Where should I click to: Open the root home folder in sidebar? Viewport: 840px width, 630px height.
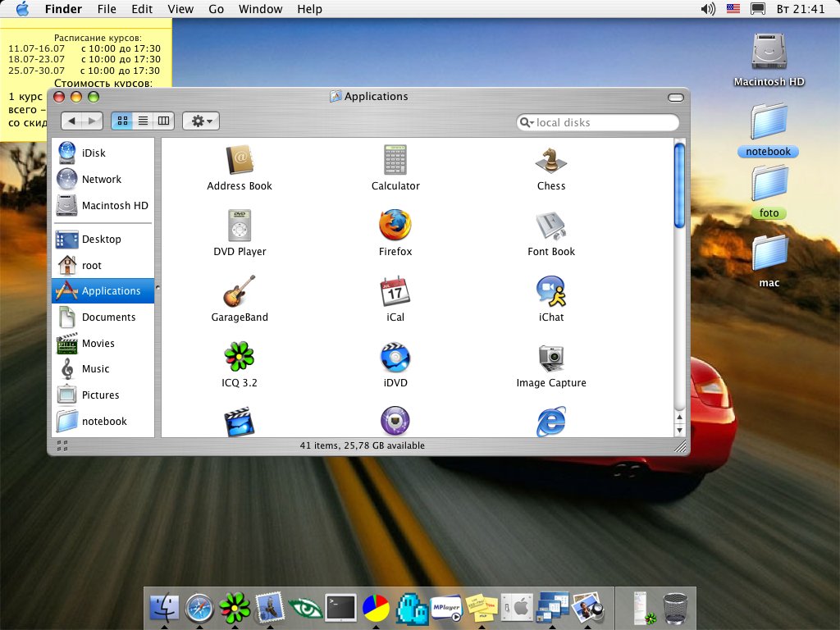tap(103, 265)
